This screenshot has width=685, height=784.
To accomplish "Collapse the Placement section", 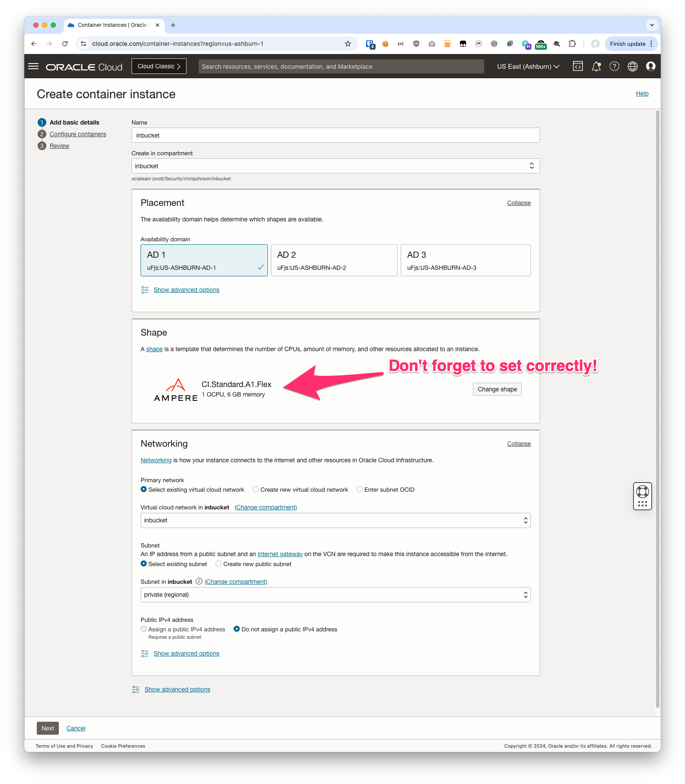I will click(x=519, y=203).
